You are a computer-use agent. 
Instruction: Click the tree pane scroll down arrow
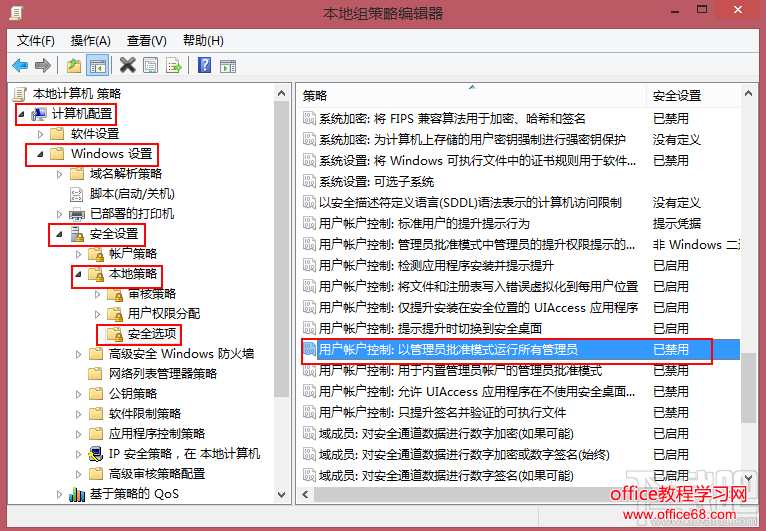pos(281,495)
